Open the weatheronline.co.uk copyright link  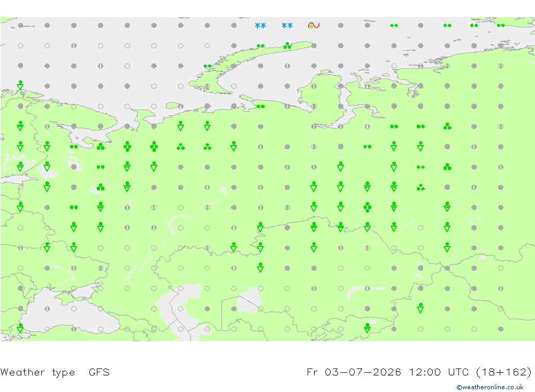490,387
